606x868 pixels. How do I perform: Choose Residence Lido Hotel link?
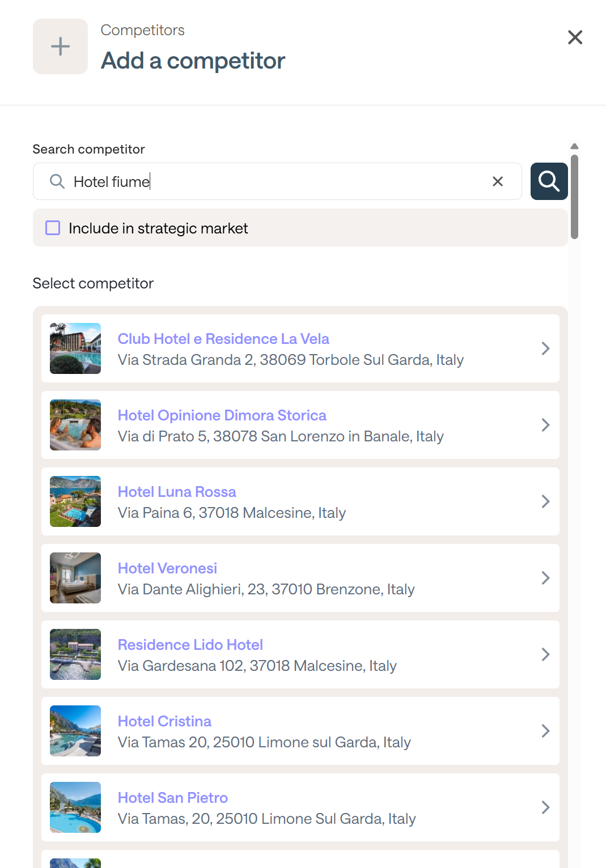190,645
